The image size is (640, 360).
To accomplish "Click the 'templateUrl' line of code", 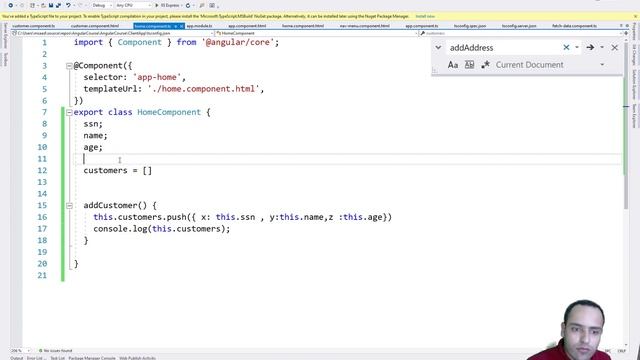I will click(x=174, y=89).
